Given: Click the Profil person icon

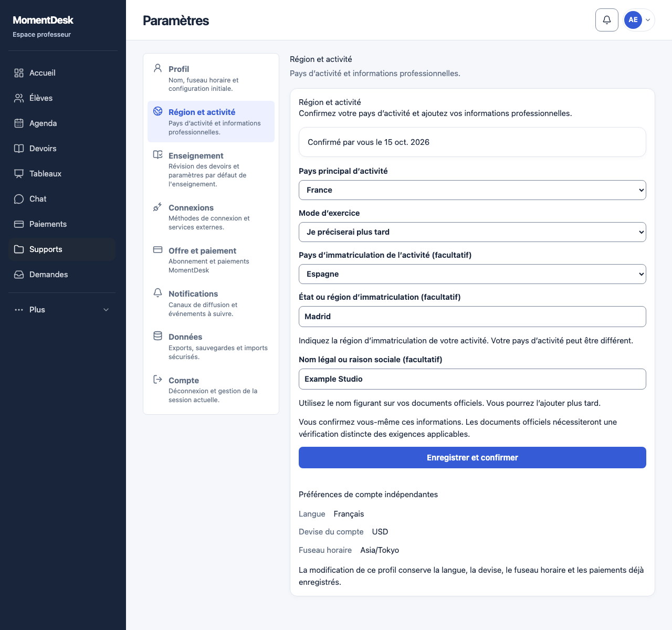Looking at the screenshot, I should (x=157, y=68).
